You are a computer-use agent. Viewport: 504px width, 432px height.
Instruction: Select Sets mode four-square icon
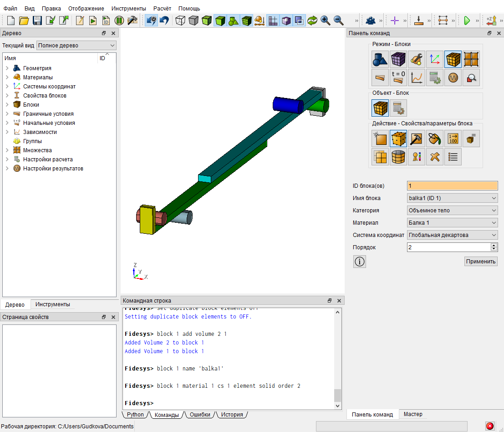(471, 59)
